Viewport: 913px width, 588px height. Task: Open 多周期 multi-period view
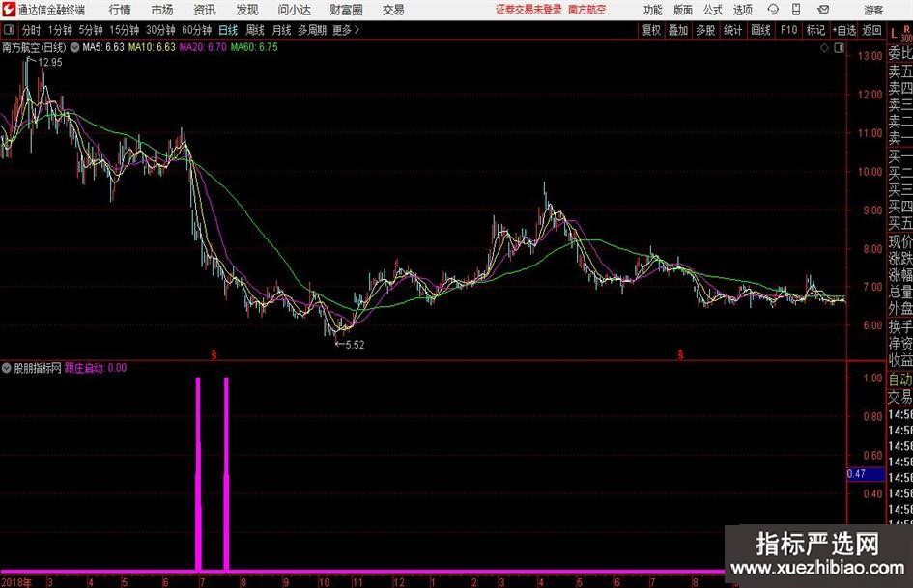point(312,30)
